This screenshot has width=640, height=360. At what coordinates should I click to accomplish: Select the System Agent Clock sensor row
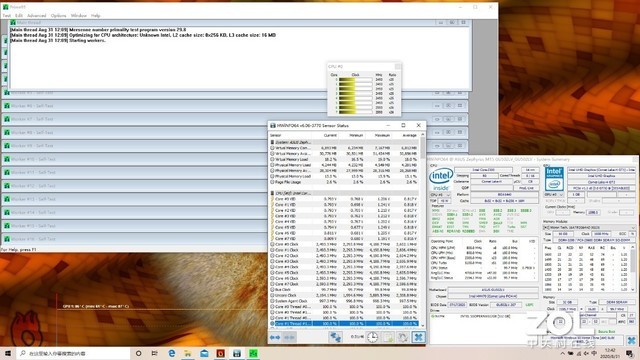point(344,301)
